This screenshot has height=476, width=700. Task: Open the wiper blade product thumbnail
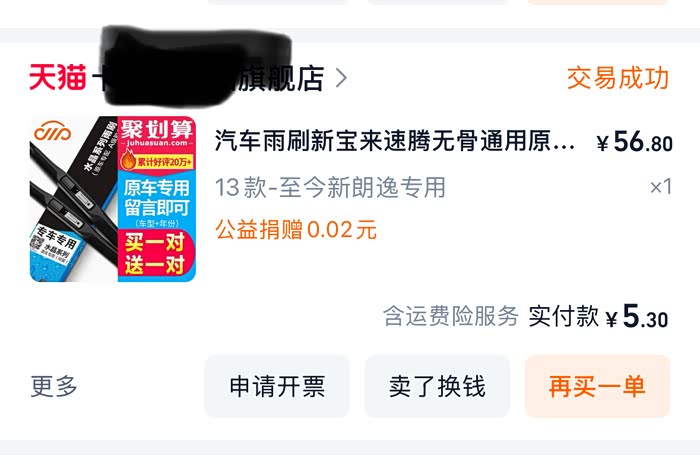[x=112, y=199]
